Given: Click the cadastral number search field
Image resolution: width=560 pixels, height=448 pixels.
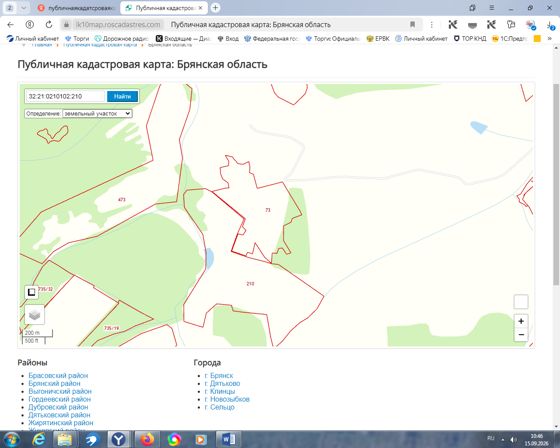Looking at the screenshot, I should [66, 96].
